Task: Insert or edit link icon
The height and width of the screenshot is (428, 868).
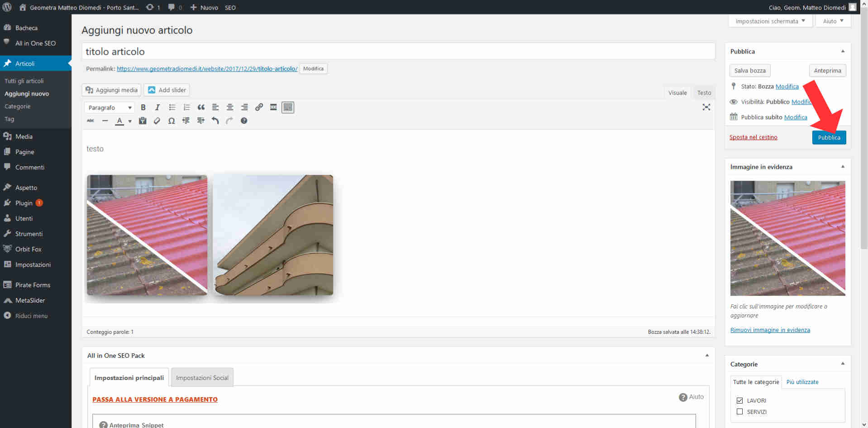Action: click(259, 107)
